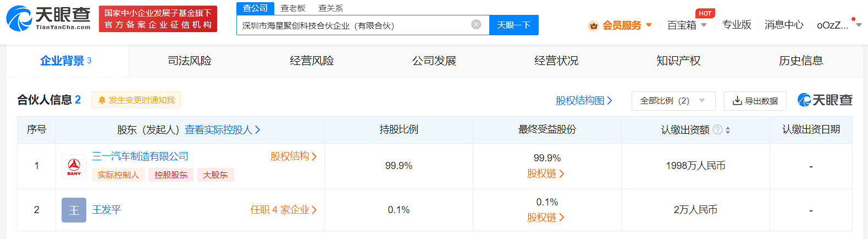
Task: Click the 大股东 tag
Action: 215,175
